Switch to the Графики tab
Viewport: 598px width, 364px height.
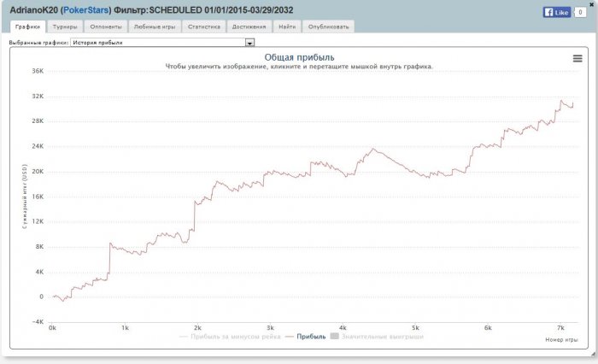click(x=28, y=26)
